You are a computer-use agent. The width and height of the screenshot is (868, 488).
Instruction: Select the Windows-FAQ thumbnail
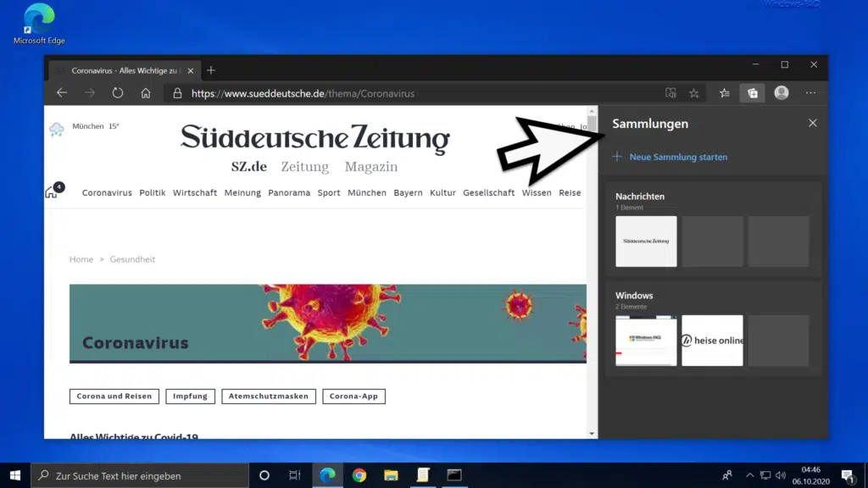pos(646,341)
